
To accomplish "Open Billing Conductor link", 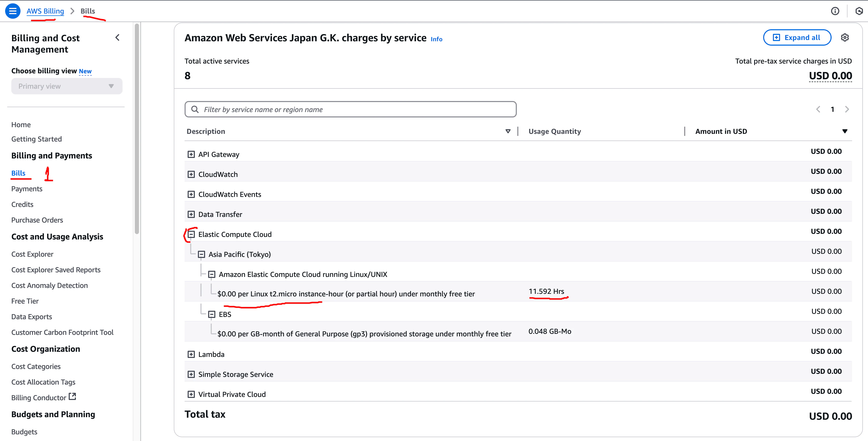I will pyautogui.click(x=39, y=397).
